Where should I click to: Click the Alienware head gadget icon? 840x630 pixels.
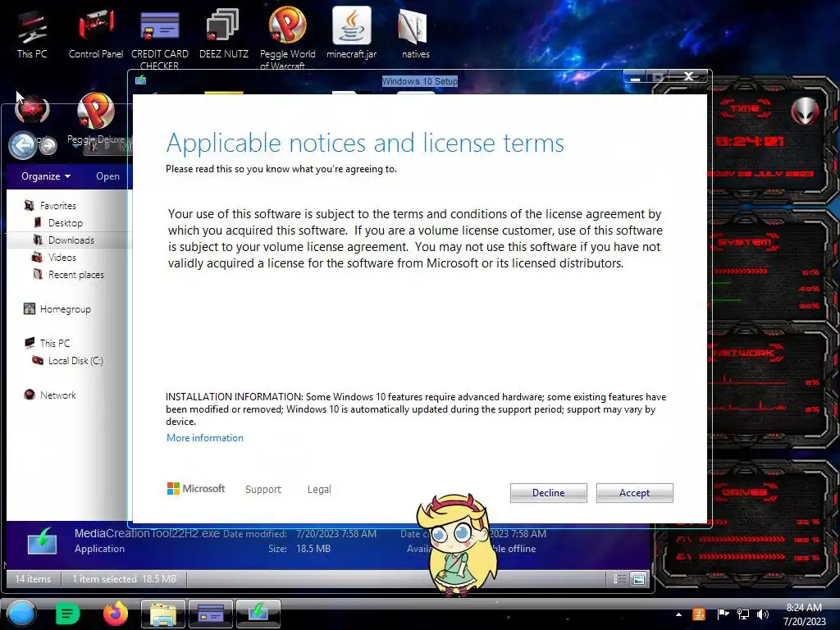click(x=805, y=111)
